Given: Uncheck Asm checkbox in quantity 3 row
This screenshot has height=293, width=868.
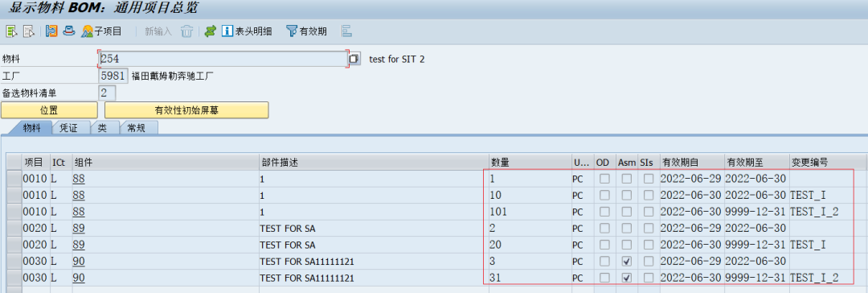Looking at the screenshot, I should tap(627, 262).
